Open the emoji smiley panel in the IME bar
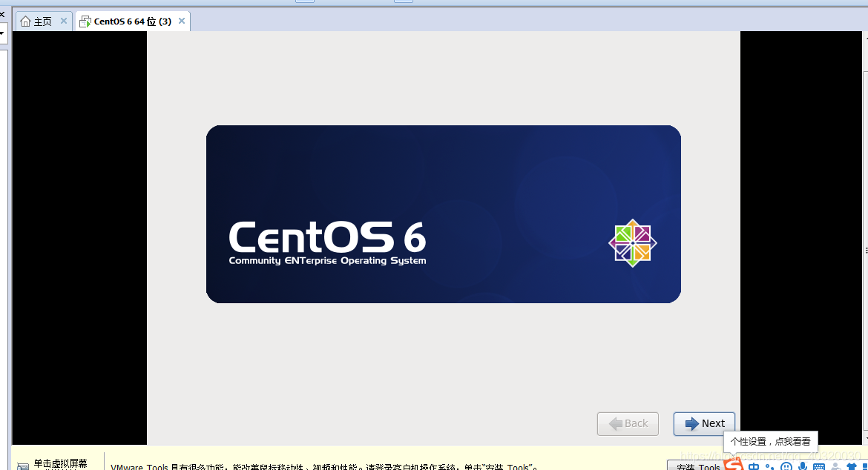This screenshot has height=470, width=868. point(786,466)
